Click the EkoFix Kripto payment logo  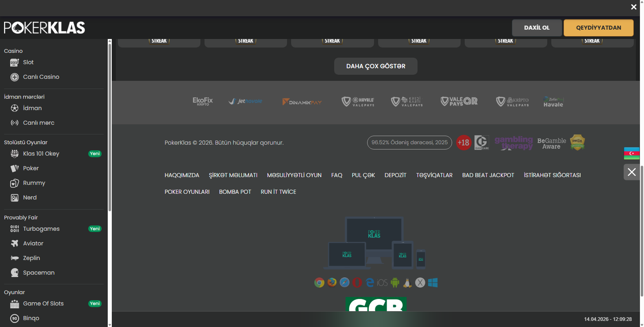coord(202,101)
